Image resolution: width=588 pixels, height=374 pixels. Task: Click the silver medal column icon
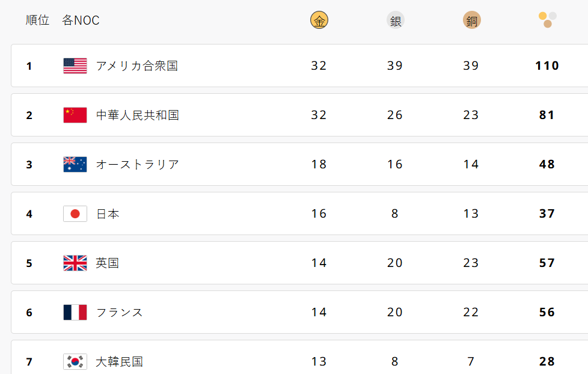click(395, 21)
